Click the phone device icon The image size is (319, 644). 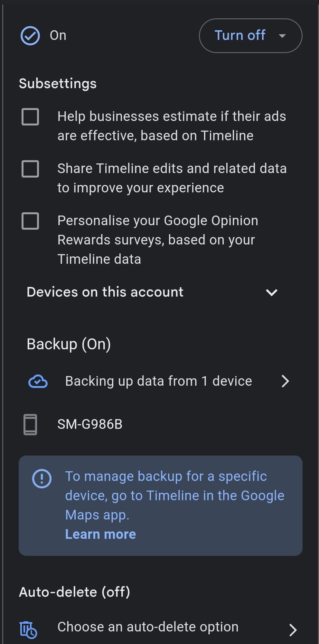[x=30, y=425]
